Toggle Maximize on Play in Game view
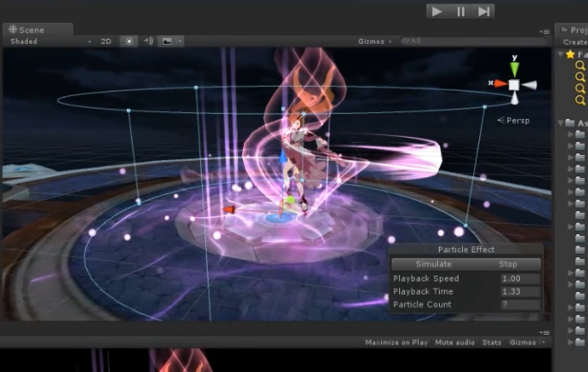The image size is (588, 372). point(397,343)
